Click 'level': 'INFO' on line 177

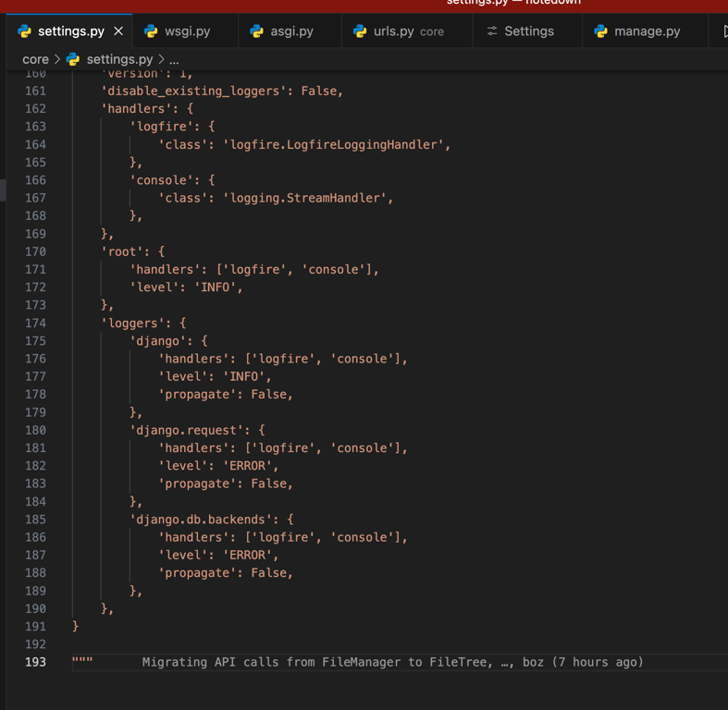[x=215, y=377]
